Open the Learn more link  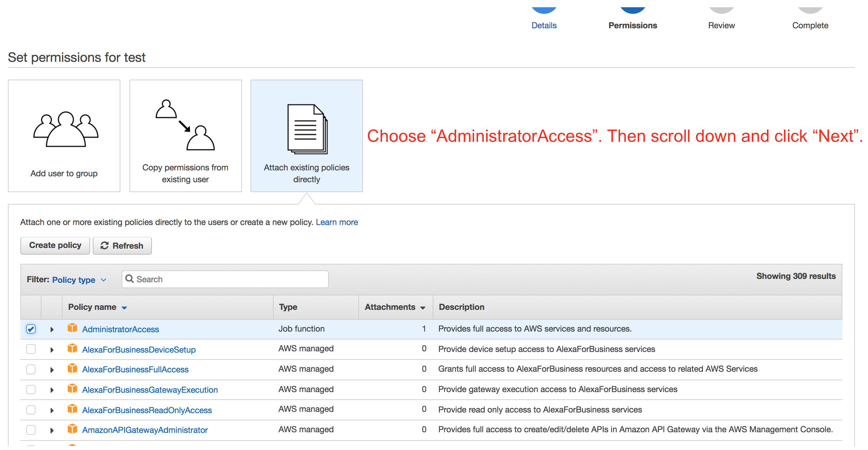(337, 222)
